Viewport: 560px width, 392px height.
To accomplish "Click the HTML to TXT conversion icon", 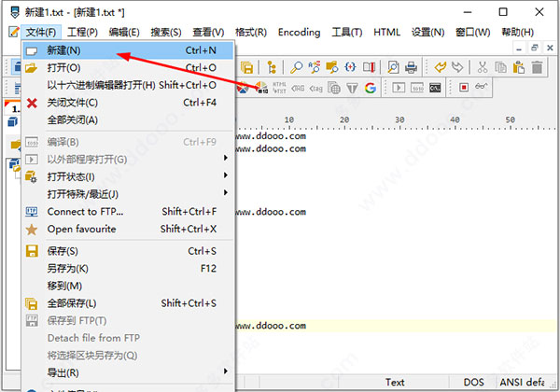I will [279, 88].
